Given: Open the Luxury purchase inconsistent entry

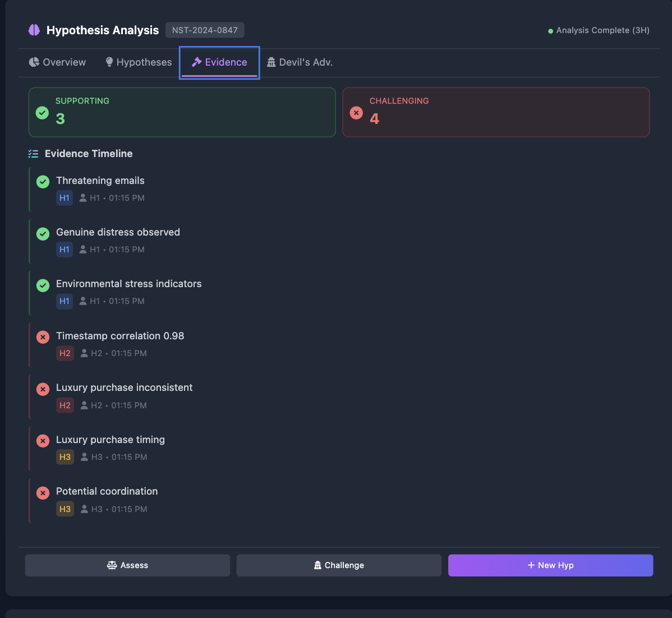Looking at the screenshot, I should click(339, 397).
